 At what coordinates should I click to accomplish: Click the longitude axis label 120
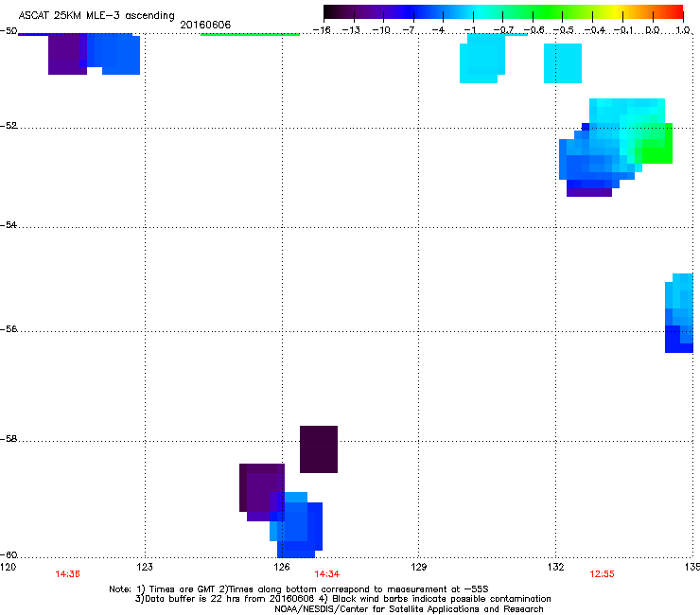coord(8,567)
